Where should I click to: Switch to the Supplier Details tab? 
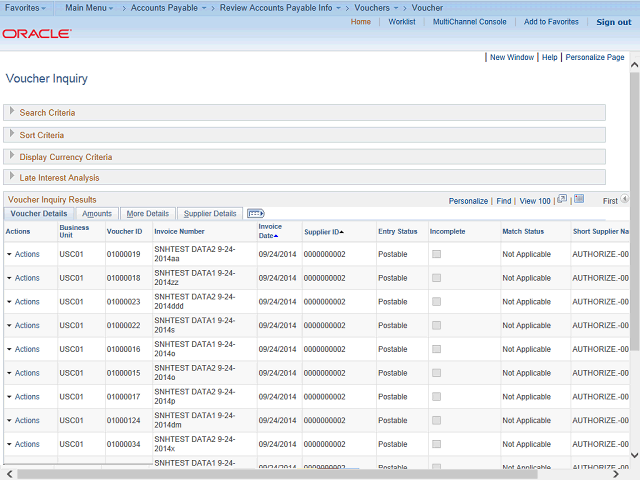(x=210, y=213)
